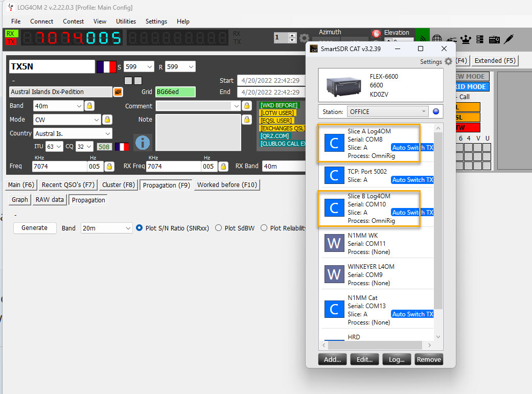The height and width of the screenshot is (394, 532).
Task: Open the S report dropdown showing 599
Action: pos(139,67)
